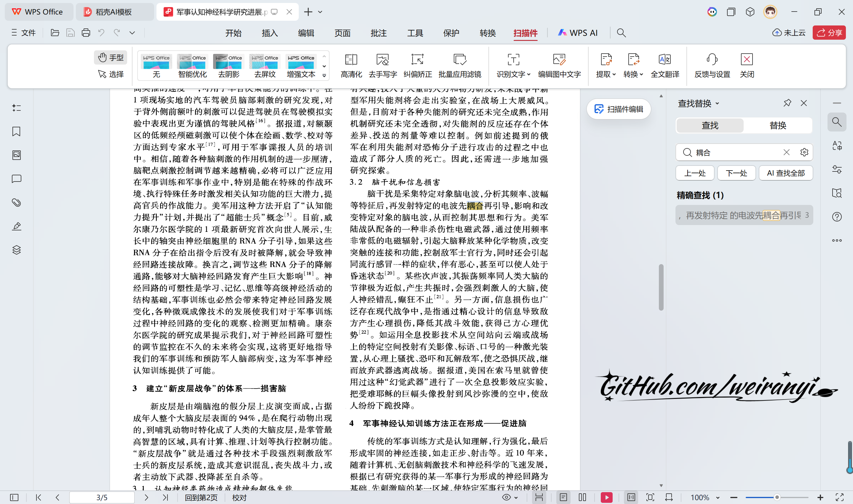The width and height of the screenshot is (853, 504).
Task: Adjust the zoom slider handle
Action: pyautogui.click(x=777, y=497)
